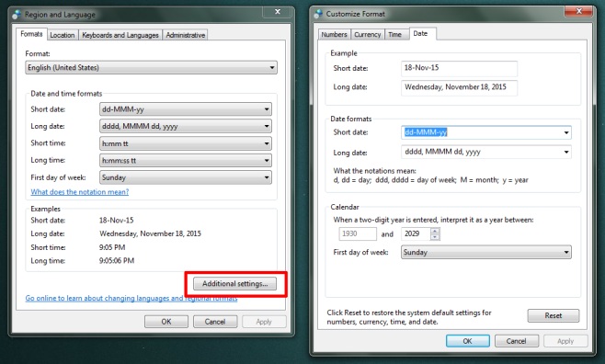Expand the English (United States) format dropdown
605x364 pixels.
tap(151, 67)
